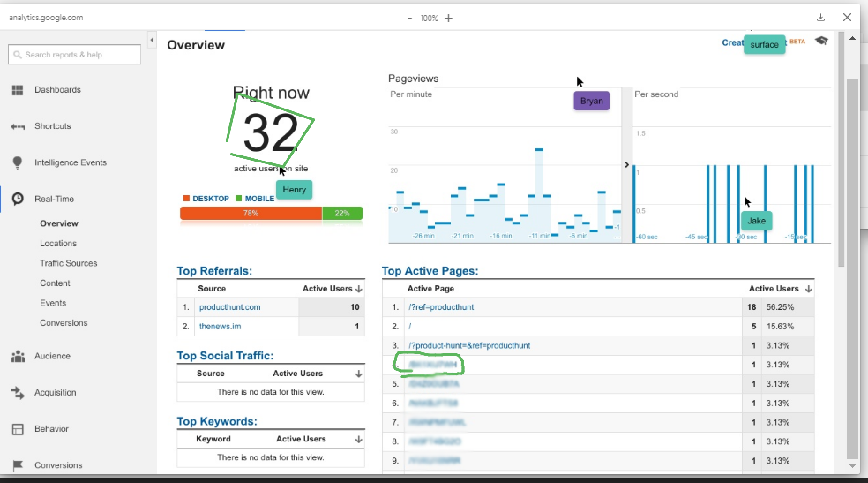Click the thenews.im referral link
Image resolution: width=868 pixels, height=483 pixels.
pos(220,327)
